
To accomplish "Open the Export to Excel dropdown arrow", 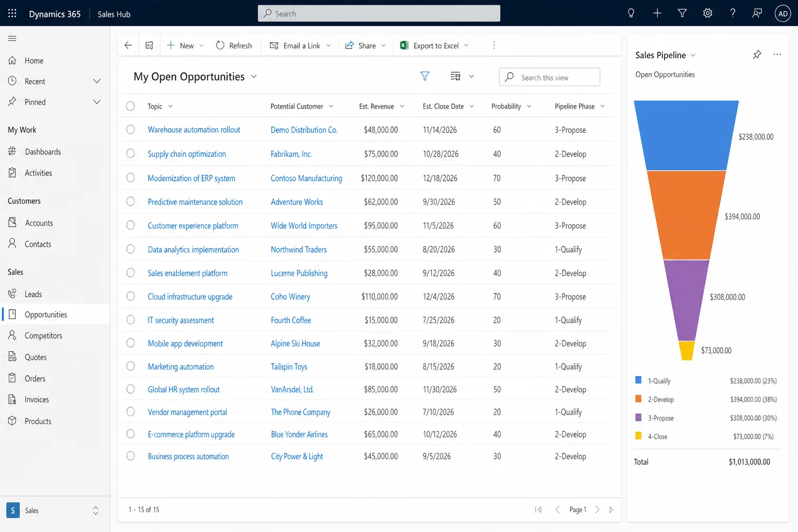I will [466, 45].
